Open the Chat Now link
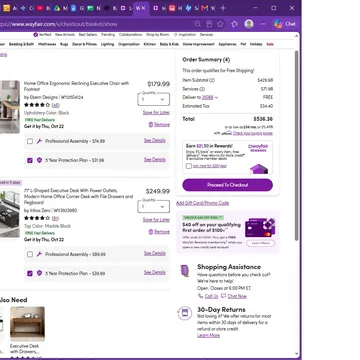This screenshot has width=360, height=360. point(237,296)
